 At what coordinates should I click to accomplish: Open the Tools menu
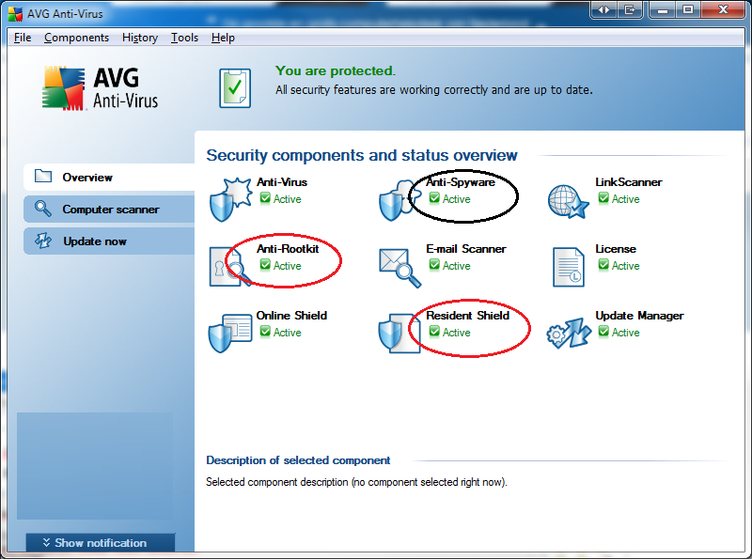tap(184, 38)
